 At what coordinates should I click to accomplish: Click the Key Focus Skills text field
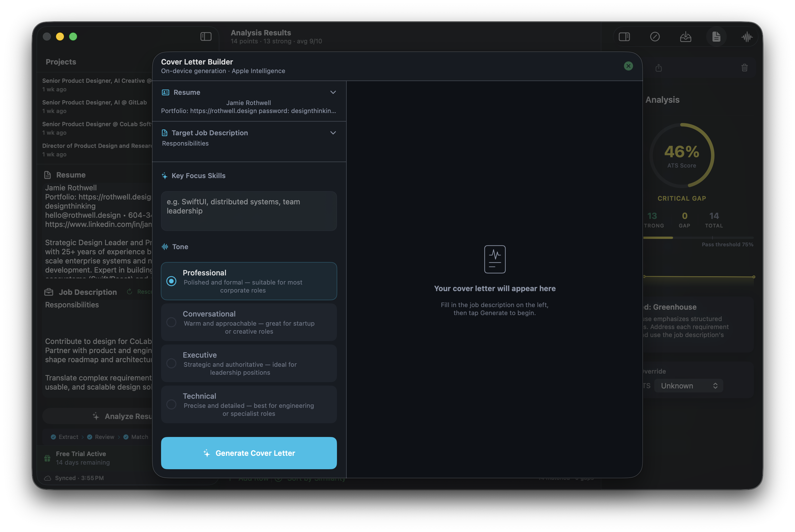point(249,211)
